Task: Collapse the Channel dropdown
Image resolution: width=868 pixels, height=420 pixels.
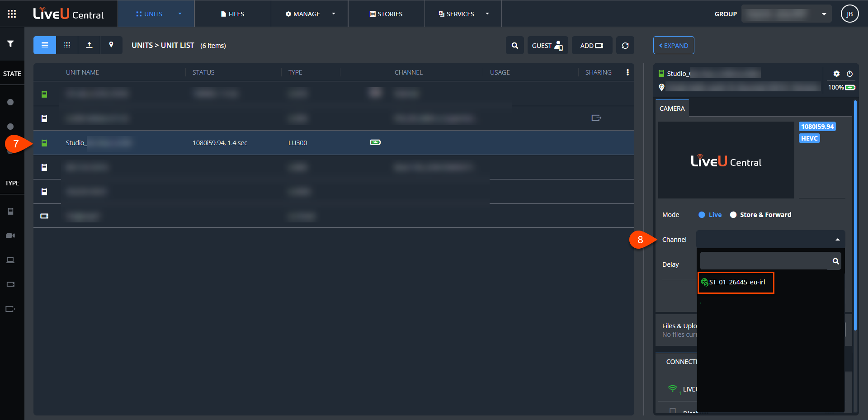Action: click(838, 240)
